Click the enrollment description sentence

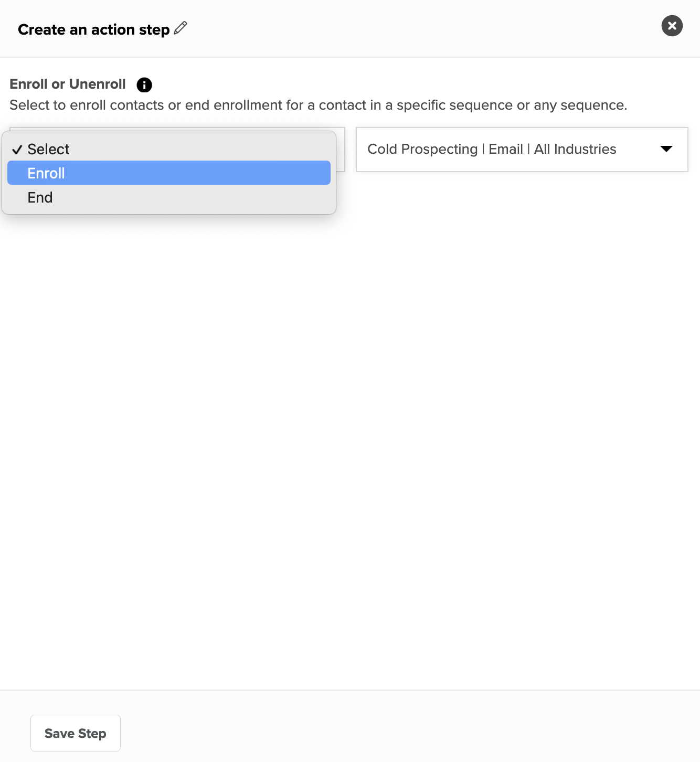click(319, 105)
